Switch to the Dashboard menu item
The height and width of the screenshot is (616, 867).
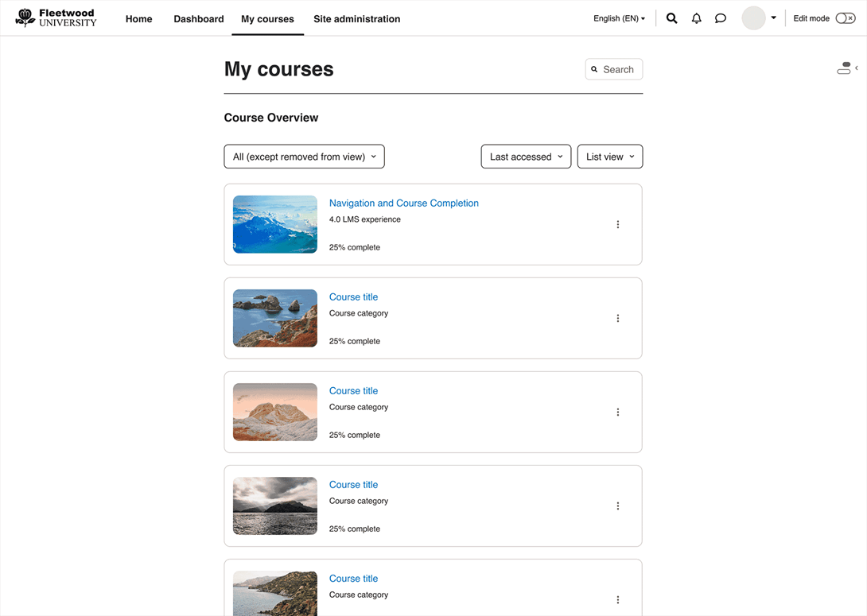click(x=198, y=18)
